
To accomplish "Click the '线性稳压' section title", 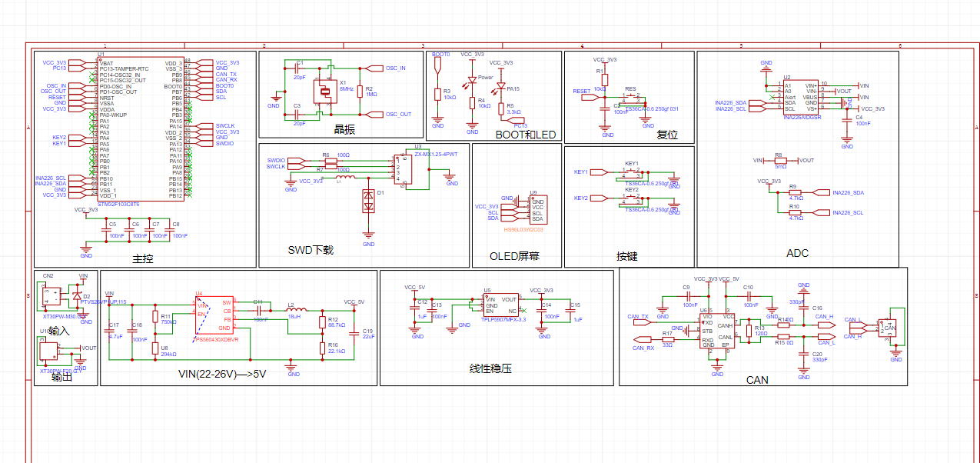I will [490, 368].
